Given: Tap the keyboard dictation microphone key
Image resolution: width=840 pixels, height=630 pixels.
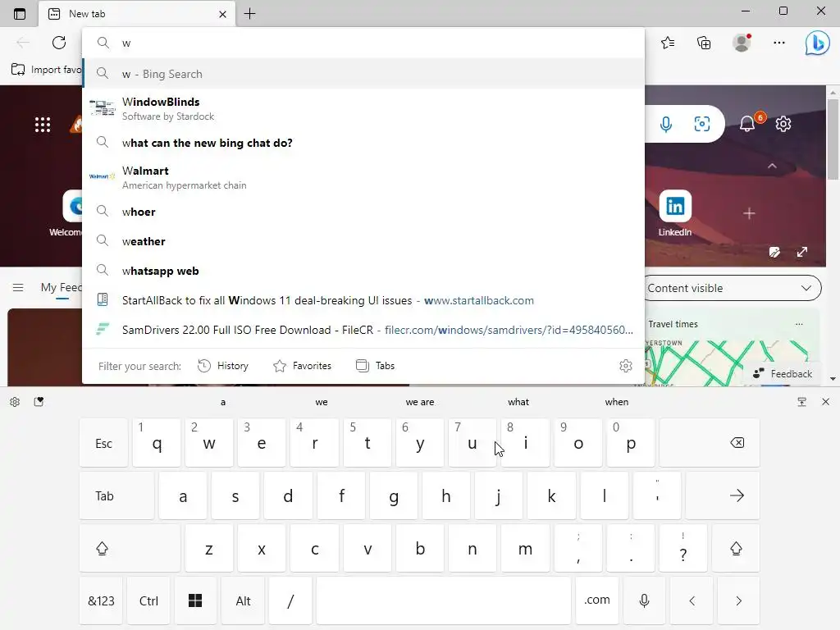Looking at the screenshot, I should 645,600.
